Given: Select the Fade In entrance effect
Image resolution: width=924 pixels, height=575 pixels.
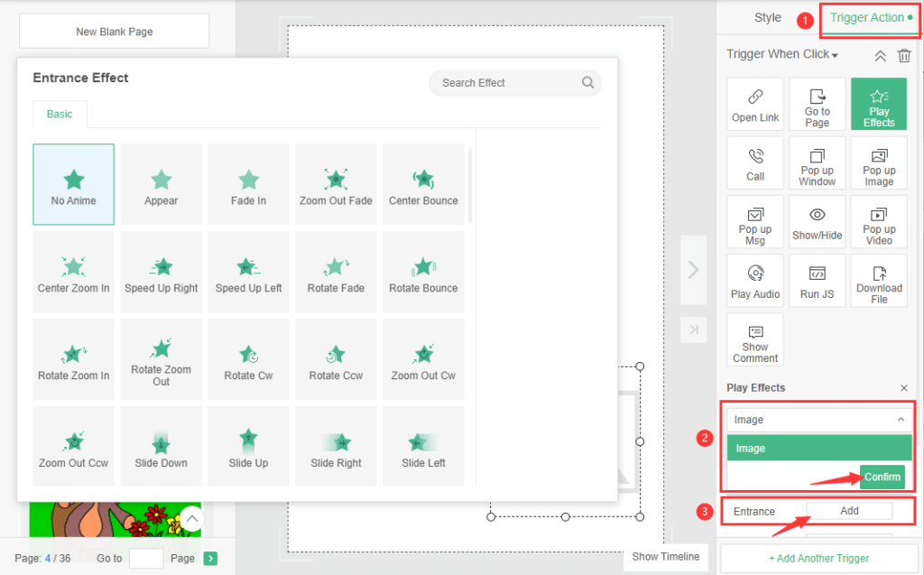Looking at the screenshot, I should coord(248,184).
